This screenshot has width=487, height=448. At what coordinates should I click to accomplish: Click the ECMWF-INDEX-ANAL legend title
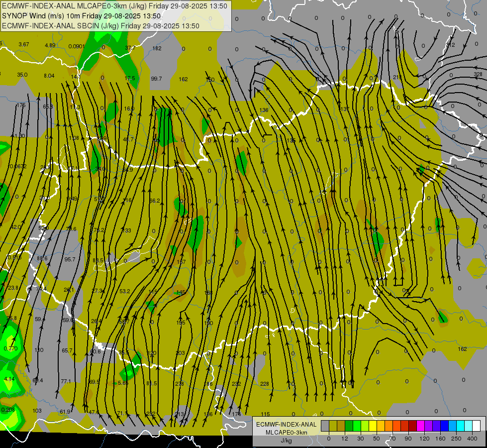point(286,425)
